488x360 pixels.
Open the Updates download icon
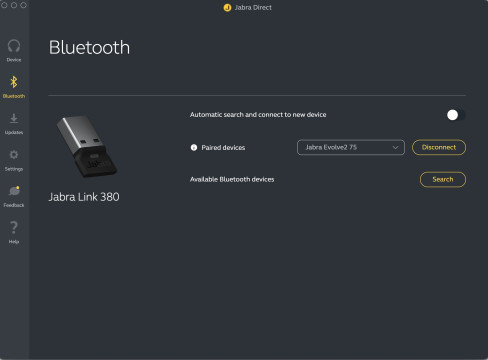[x=14, y=118]
